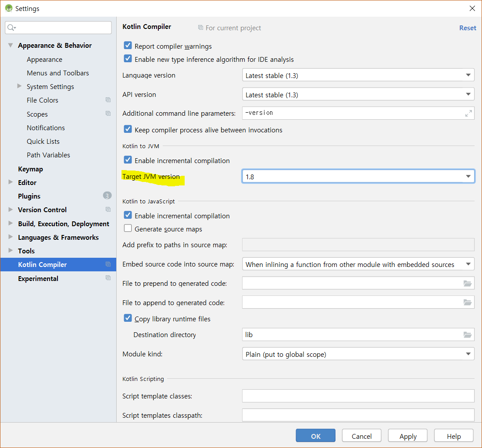
Task: Open the Keymap settings page
Action: pyautogui.click(x=30, y=169)
